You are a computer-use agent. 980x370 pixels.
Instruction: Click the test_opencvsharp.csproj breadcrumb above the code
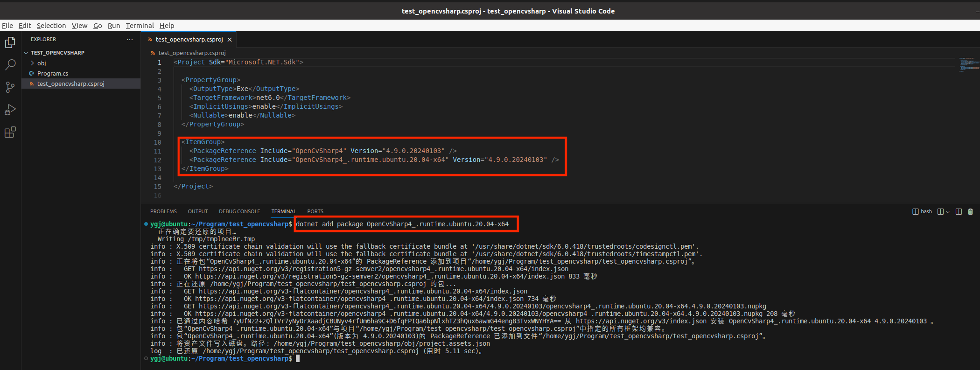click(192, 53)
